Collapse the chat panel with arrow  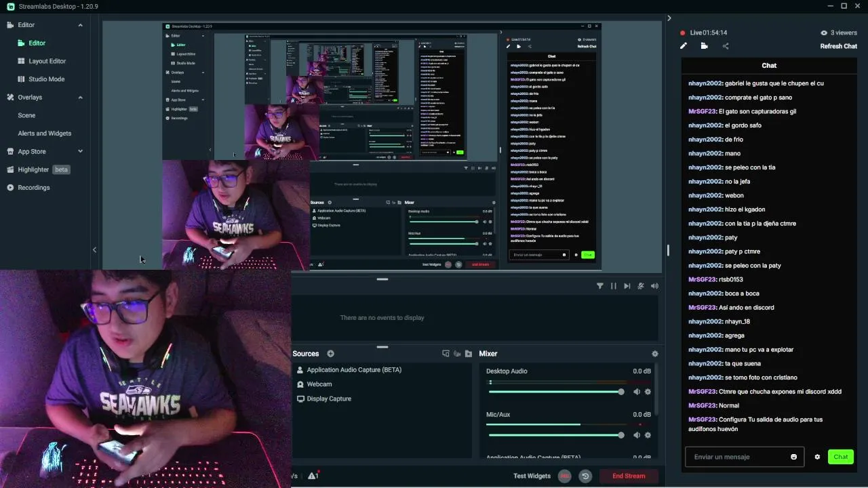coord(669,18)
